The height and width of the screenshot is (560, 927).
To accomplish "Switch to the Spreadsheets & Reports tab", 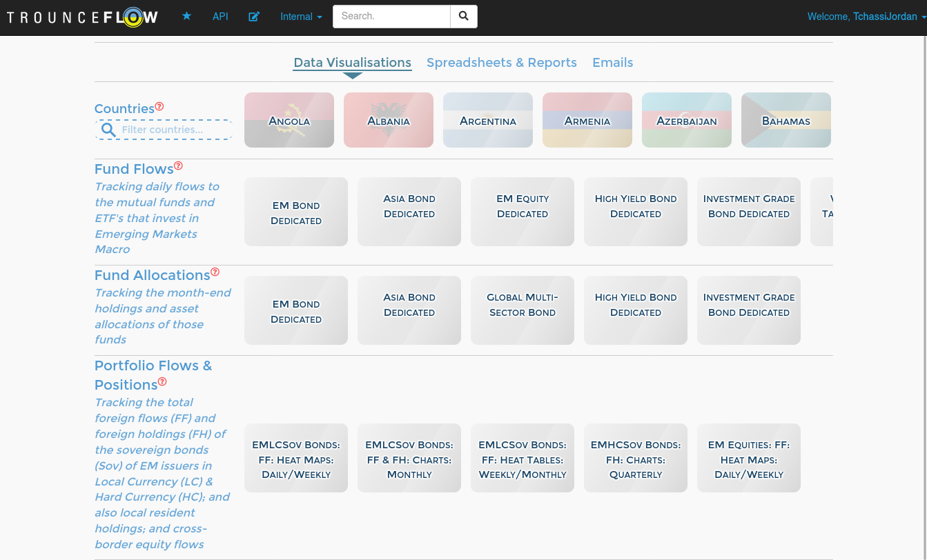I will click(x=502, y=63).
